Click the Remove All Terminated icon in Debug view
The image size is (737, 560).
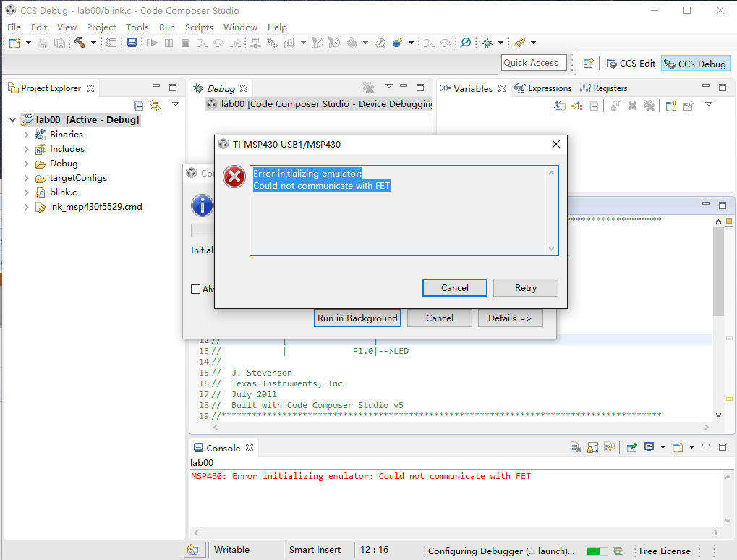point(369,88)
